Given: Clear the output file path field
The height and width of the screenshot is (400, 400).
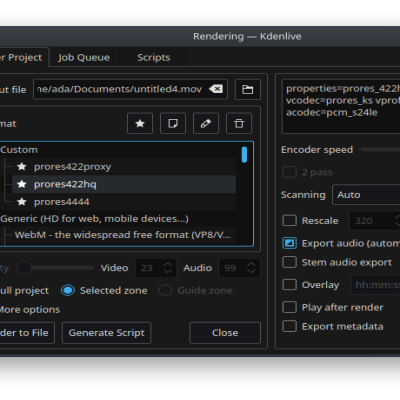Looking at the screenshot, I should (x=216, y=89).
